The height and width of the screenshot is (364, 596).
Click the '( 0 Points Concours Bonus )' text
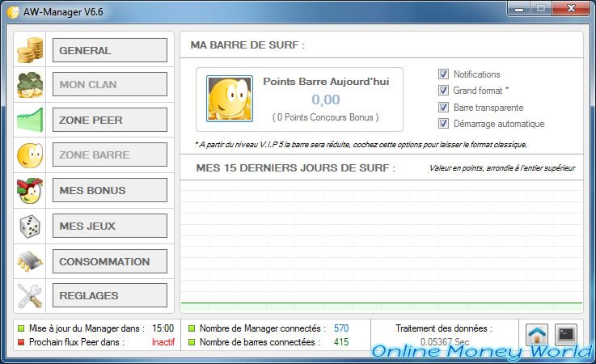(x=325, y=117)
